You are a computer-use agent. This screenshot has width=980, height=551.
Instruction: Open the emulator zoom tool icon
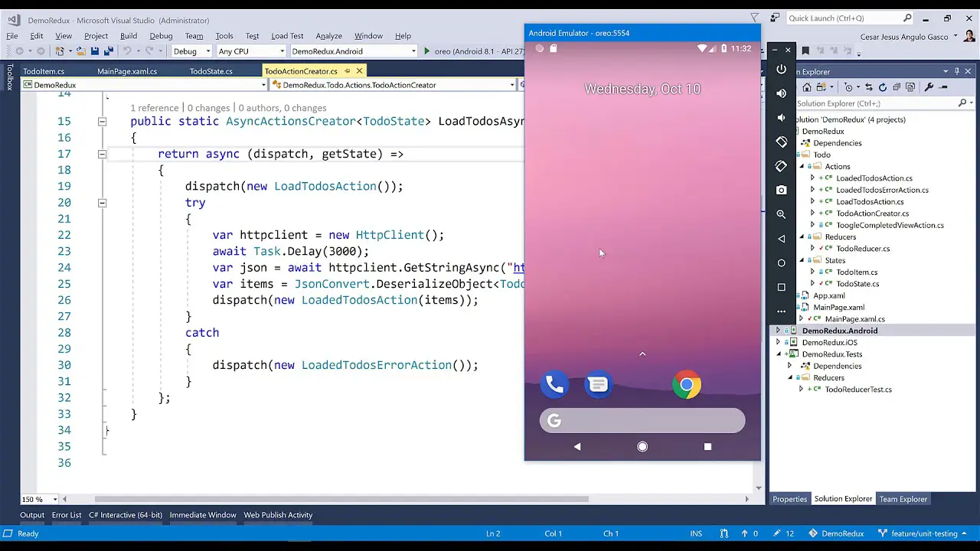782,214
